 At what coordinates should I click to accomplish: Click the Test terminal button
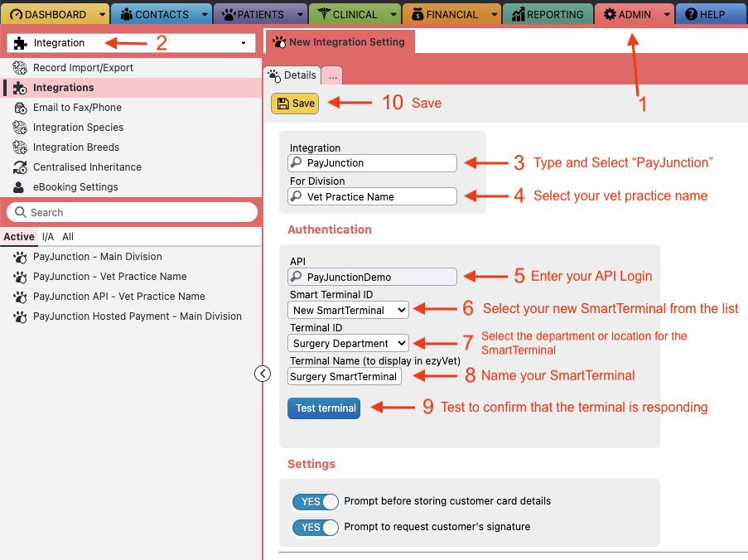(324, 408)
